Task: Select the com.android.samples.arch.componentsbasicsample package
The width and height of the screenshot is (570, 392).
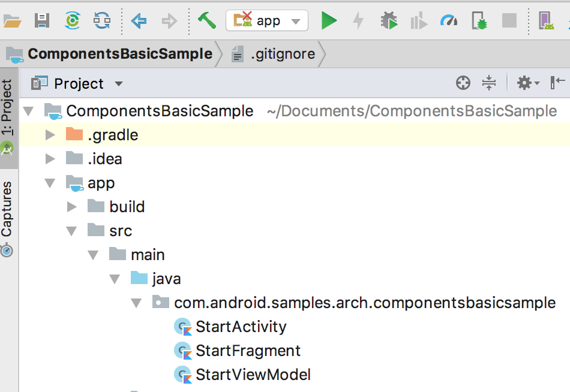Action: [x=295, y=303]
